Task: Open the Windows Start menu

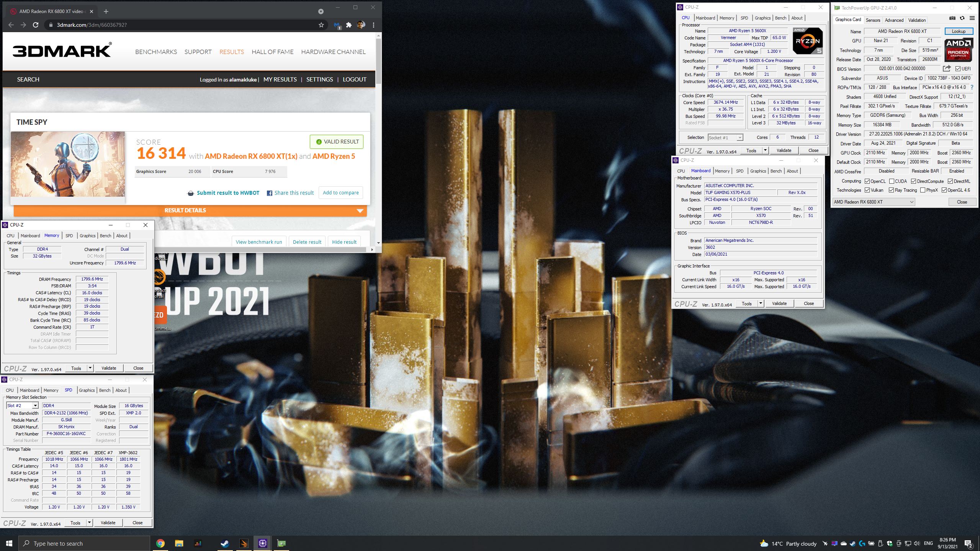Action: click(x=9, y=543)
